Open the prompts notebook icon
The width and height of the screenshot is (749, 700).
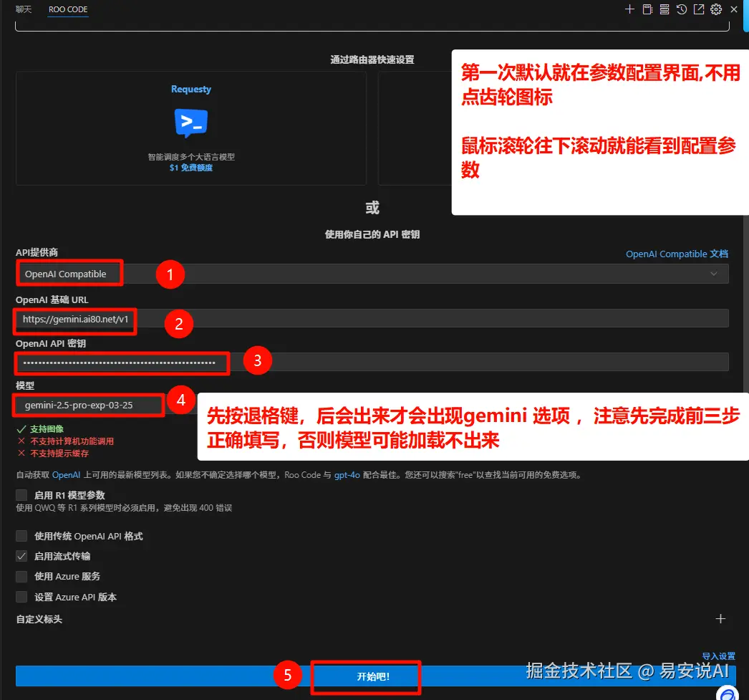pyautogui.click(x=647, y=9)
